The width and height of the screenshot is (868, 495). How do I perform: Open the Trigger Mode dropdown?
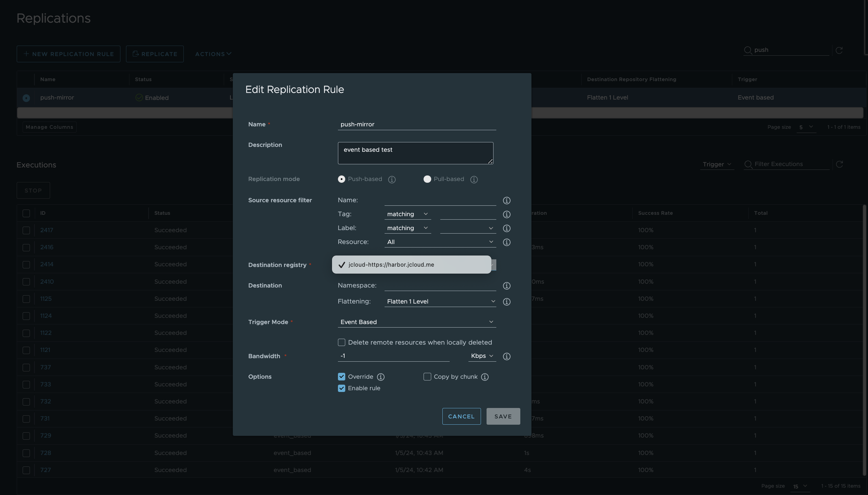tap(417, 322)
